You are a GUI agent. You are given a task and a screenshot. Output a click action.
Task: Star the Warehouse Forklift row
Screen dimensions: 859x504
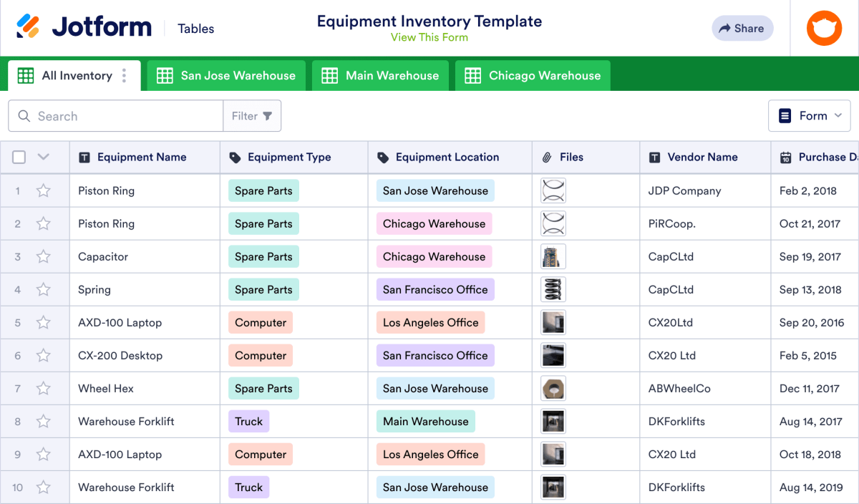coord(43,421)
